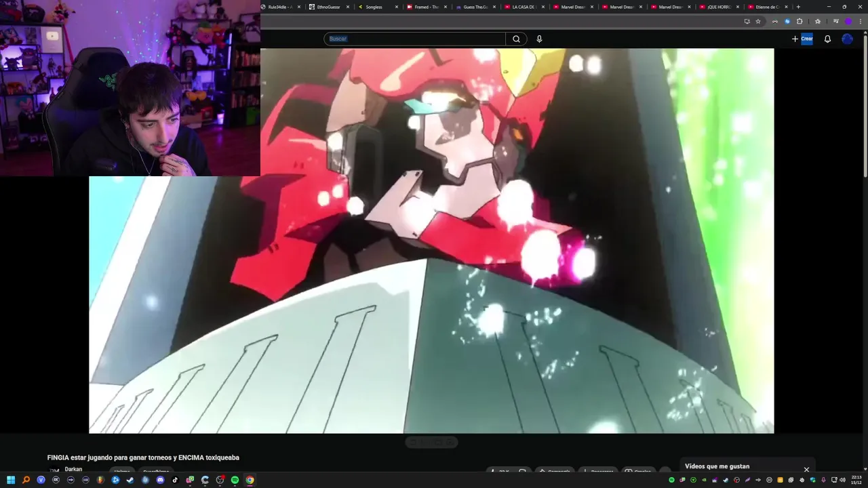Screen dimensions: 868x488
Task: Open the 4K app on the taskbar
Action: coord(56,480)
